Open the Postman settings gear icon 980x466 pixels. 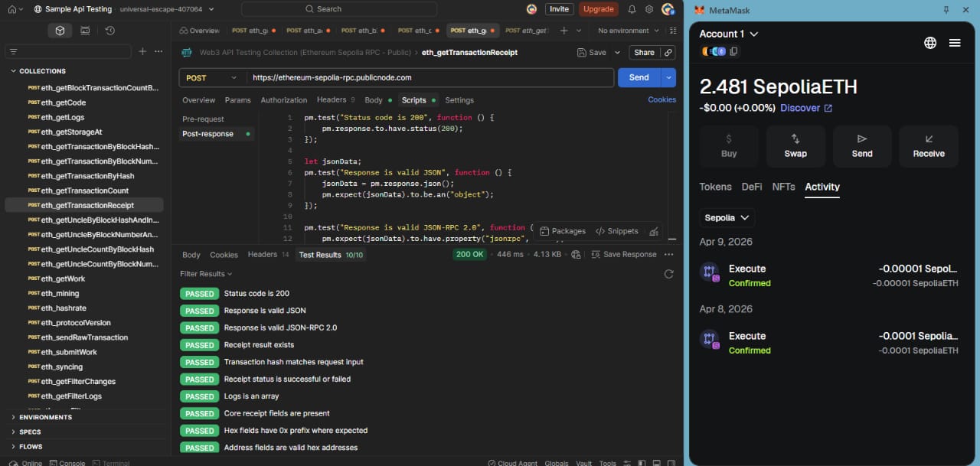(x=649, y=9)
